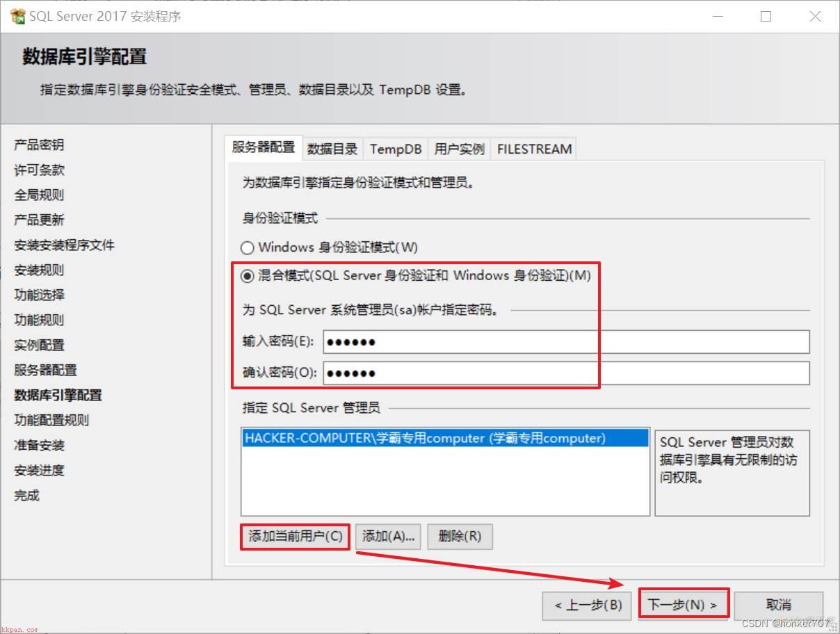The height and width of the screenshot is (634, 840).
Task: Click the administrator permissions description box
Action: (732, 473)
